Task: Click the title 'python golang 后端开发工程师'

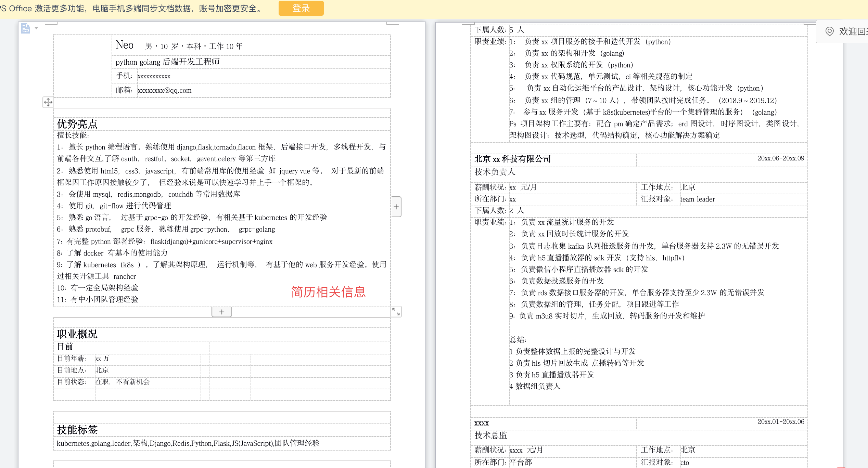Action: pyautogui.click(x=167, y=62)
